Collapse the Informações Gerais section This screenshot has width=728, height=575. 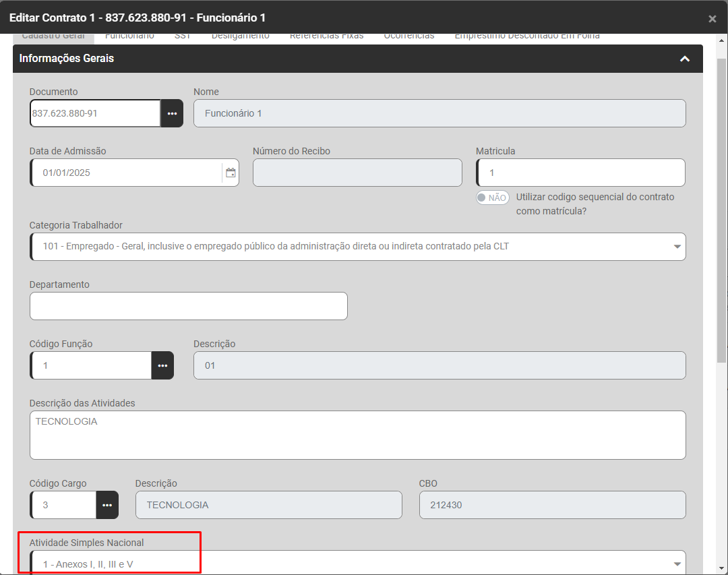684,59
